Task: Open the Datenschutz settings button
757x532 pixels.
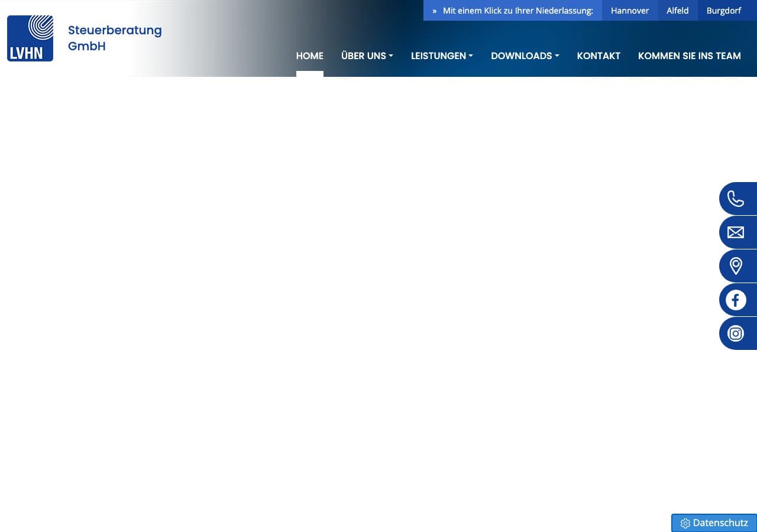Action: coord(714,523)
